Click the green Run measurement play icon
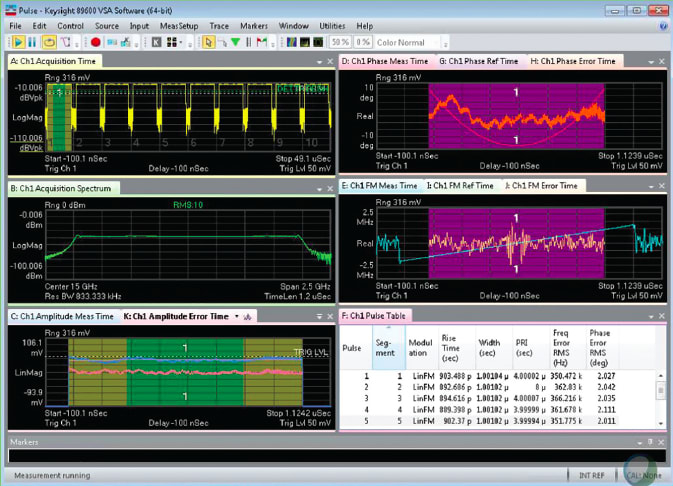Screen dimensions: 673x486 (x=18, y=42)
